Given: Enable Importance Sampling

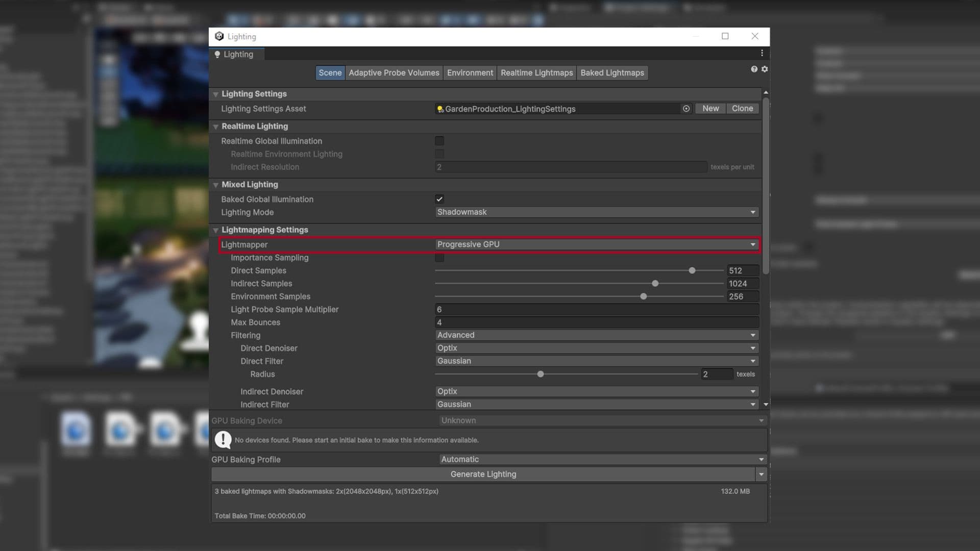Looking at the screenshot, I should click(439, 258).
